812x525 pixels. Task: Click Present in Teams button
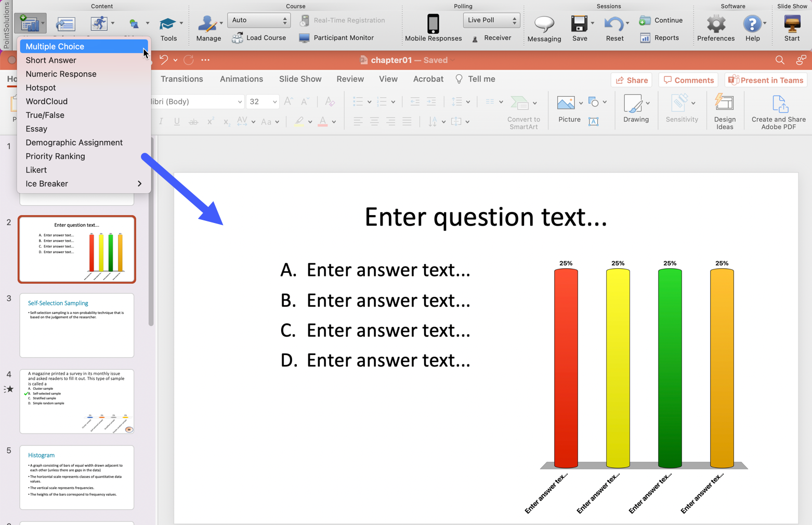pos(766,81)
